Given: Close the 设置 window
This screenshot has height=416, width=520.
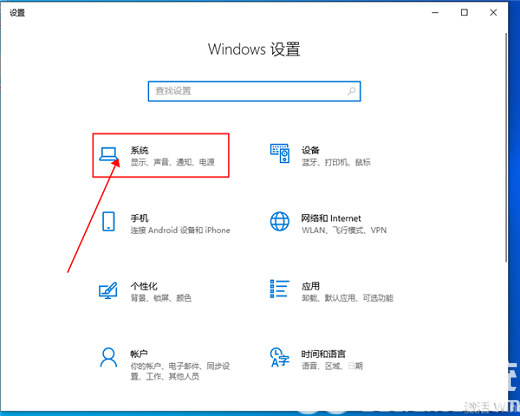Looking at the screenshot, I should coord(493,13).
